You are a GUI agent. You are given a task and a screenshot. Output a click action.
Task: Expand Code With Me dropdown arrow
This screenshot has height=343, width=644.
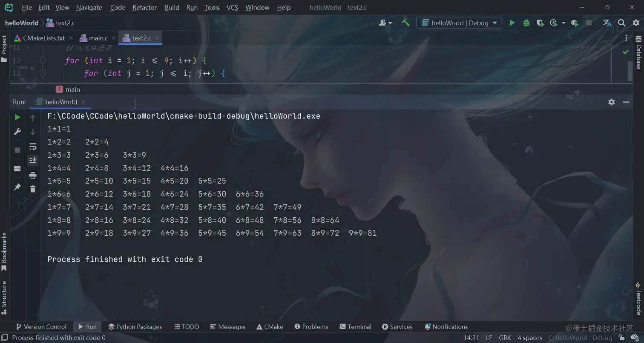[390, 23]
